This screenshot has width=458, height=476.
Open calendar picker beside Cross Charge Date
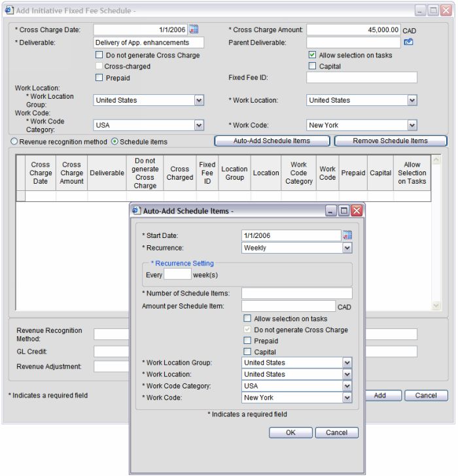[194, 29]
